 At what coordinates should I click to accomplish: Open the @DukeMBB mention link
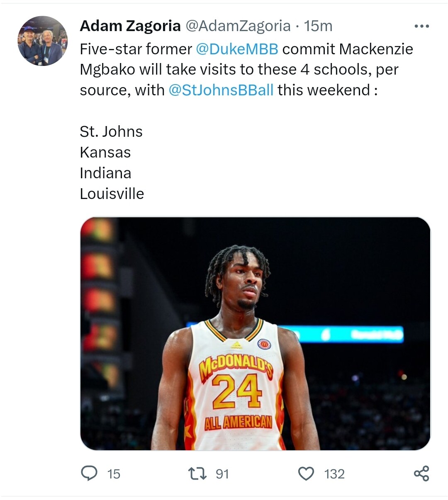237,49
